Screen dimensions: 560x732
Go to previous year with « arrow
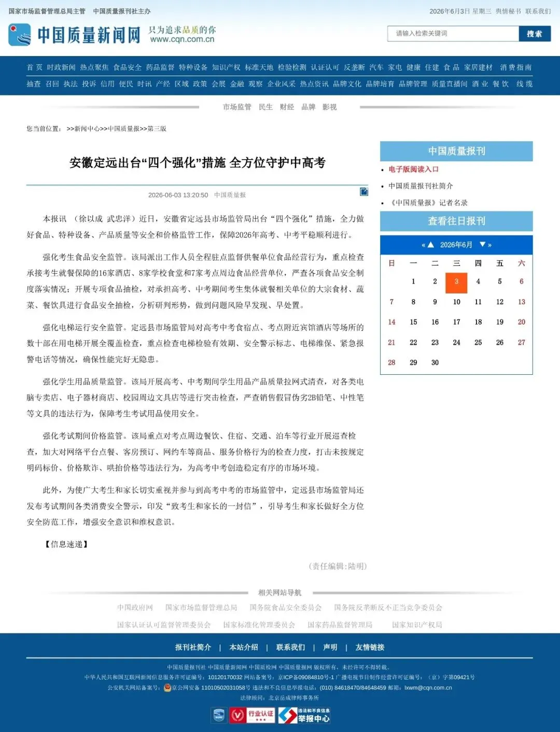tap(423, 245)
